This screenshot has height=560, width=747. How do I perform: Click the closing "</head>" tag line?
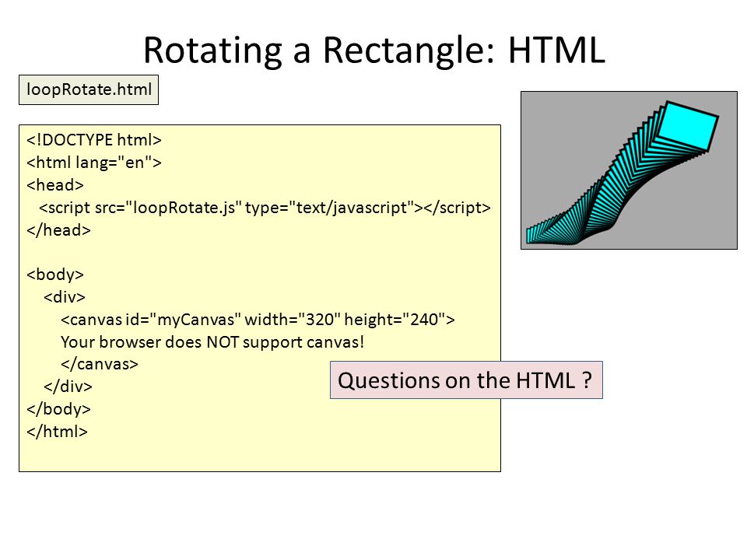click(x=58, y=230)
